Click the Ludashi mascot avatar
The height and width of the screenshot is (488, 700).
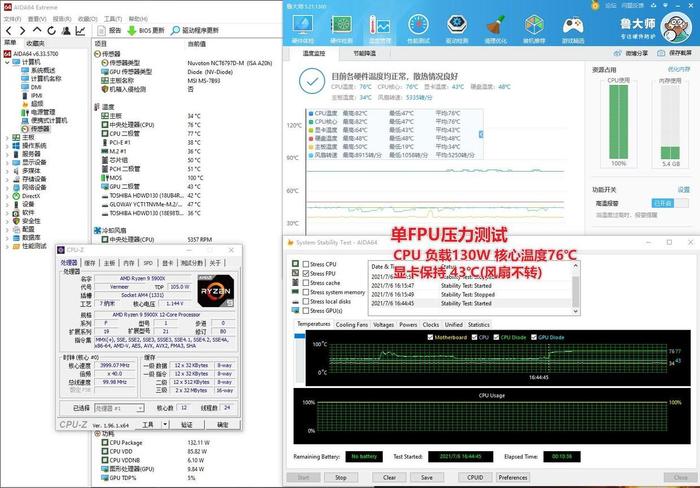pos(676,28)
